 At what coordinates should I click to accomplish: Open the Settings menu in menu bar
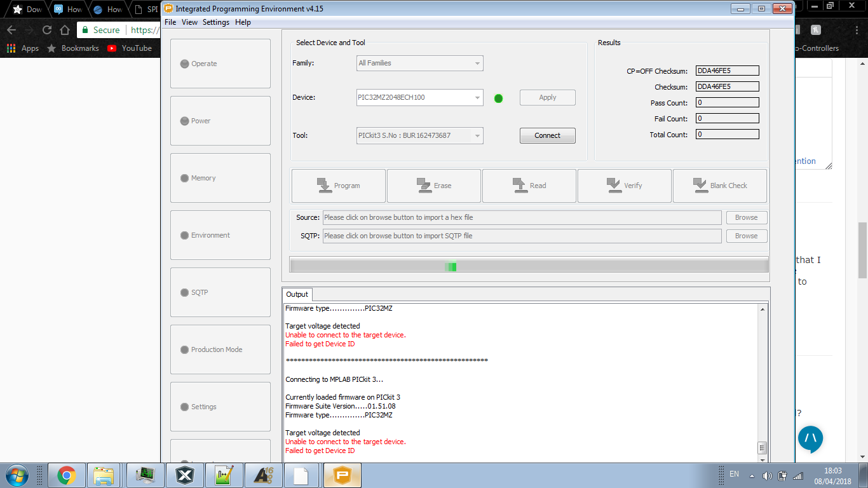(x=215, y=22)
